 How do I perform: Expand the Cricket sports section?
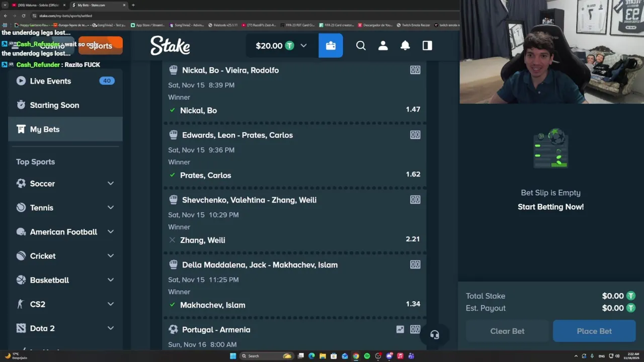click(111, 256)
